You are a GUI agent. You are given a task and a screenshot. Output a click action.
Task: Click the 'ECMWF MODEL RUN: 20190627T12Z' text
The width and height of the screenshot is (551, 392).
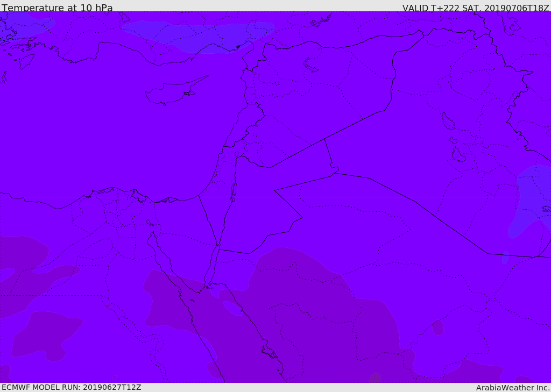(x=72, y=387)
